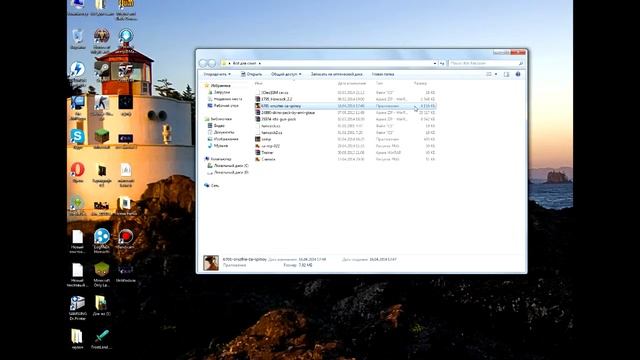Click the FrostLand diamond sword icon

pos(101,339)
